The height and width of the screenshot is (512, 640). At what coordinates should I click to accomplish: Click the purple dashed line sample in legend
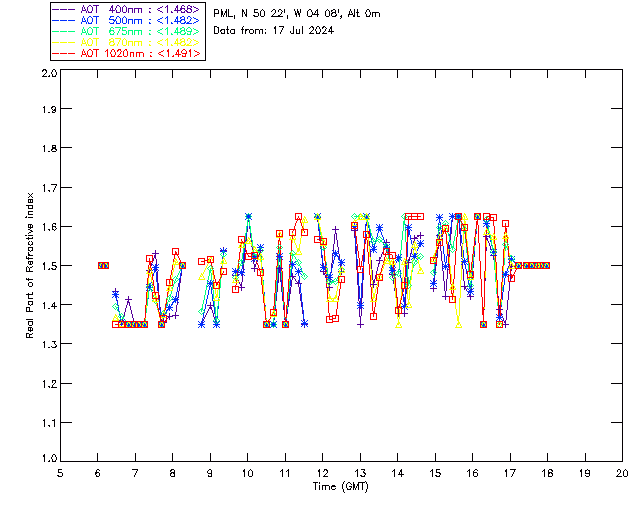[64, 9]
